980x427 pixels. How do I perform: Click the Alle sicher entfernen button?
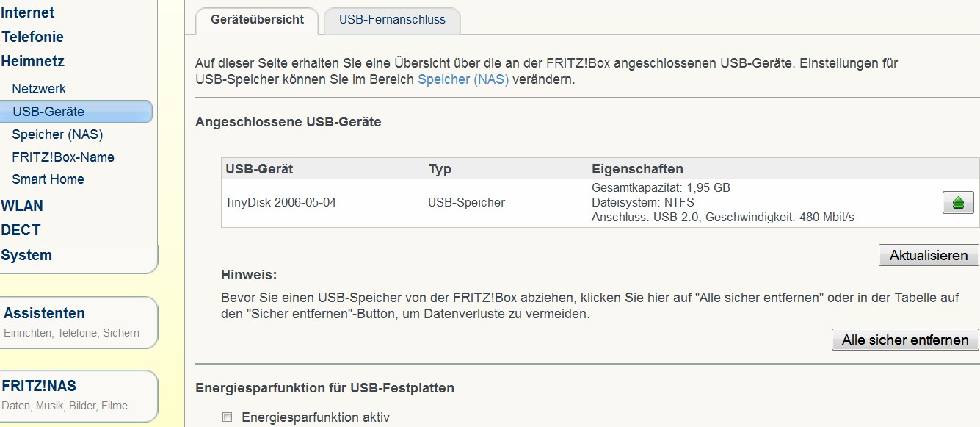(x=905, y=340)
